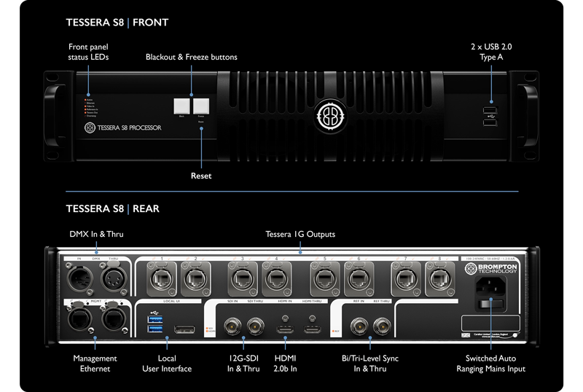Click the Blackout button on front panel

pyautogui.click(x=181, y=106)
